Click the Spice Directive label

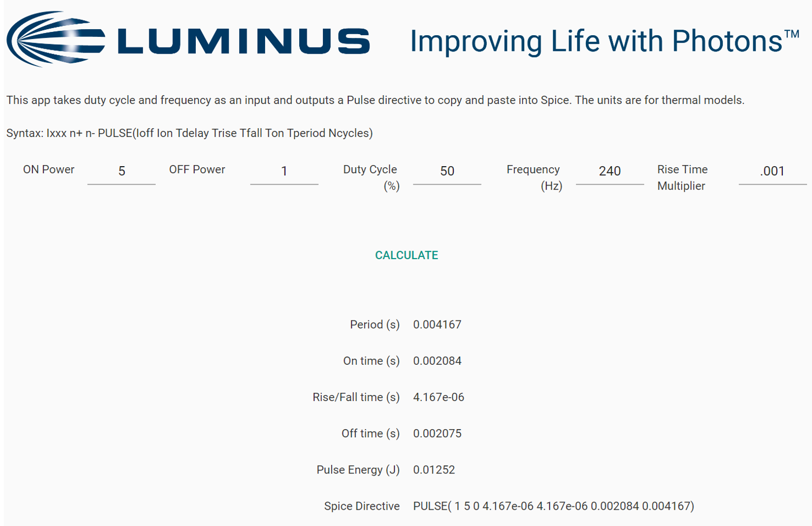(362, 506)
